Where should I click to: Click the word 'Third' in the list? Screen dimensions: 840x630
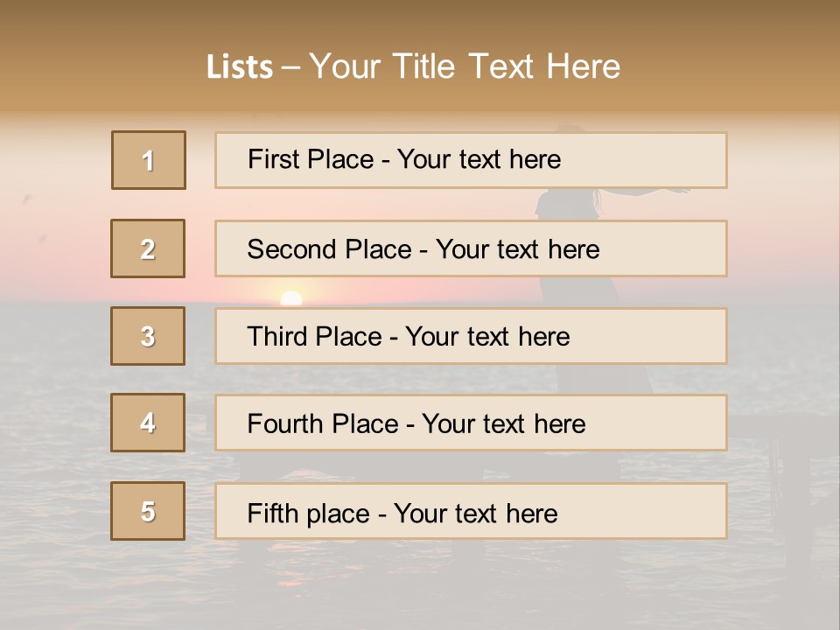[276, 337]
